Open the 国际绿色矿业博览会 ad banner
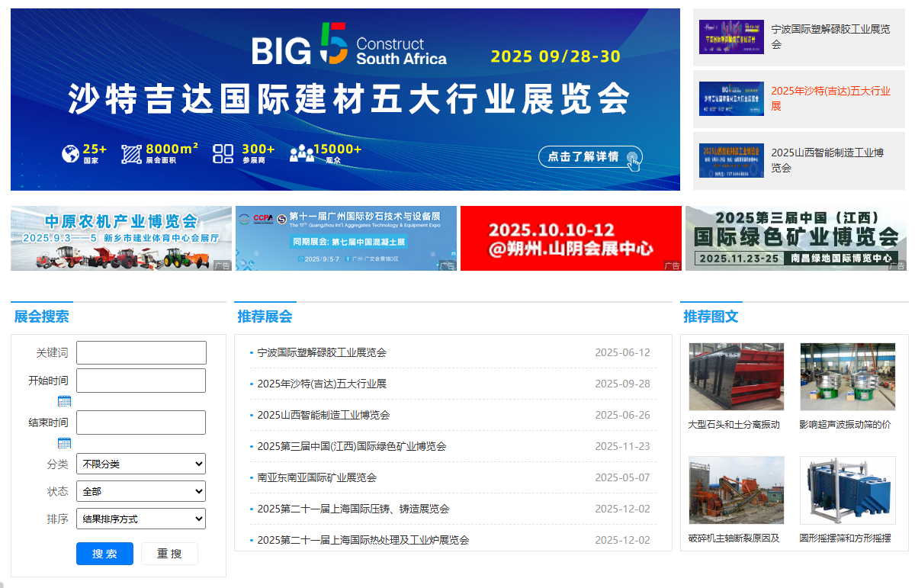This screenshot has width=915, height=588. pyautogui.click(x=795, y=238)
